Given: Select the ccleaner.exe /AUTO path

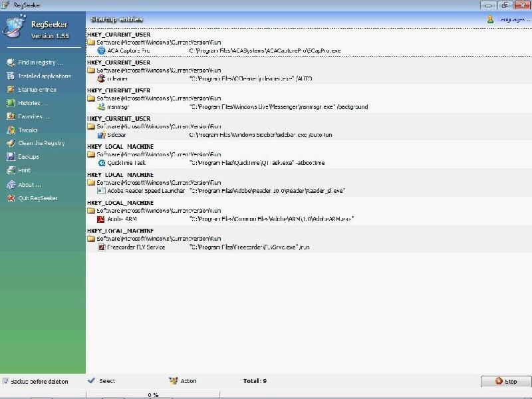Looking at the screenshot, I should [251, 78].
